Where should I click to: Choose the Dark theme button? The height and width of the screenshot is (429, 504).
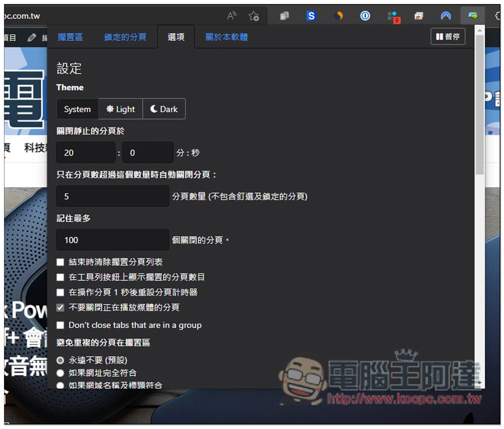click(x=164, y=109)
